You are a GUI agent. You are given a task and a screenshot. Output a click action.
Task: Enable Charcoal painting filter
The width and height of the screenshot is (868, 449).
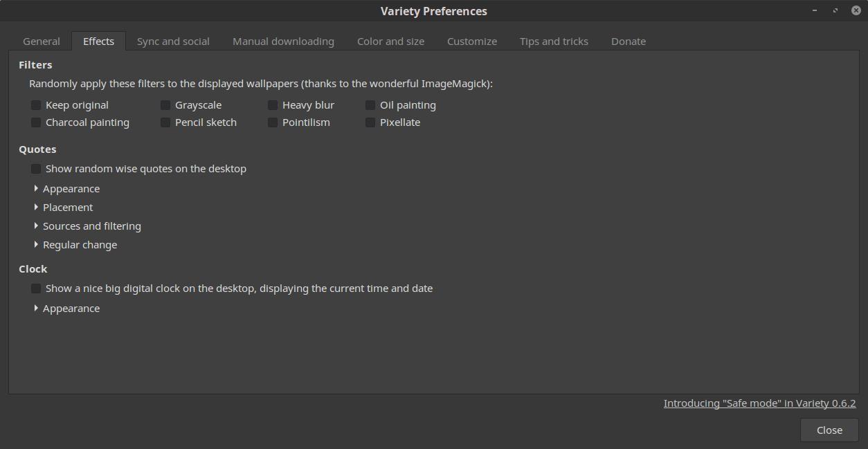pyautogui.click(x=36, y=122)
